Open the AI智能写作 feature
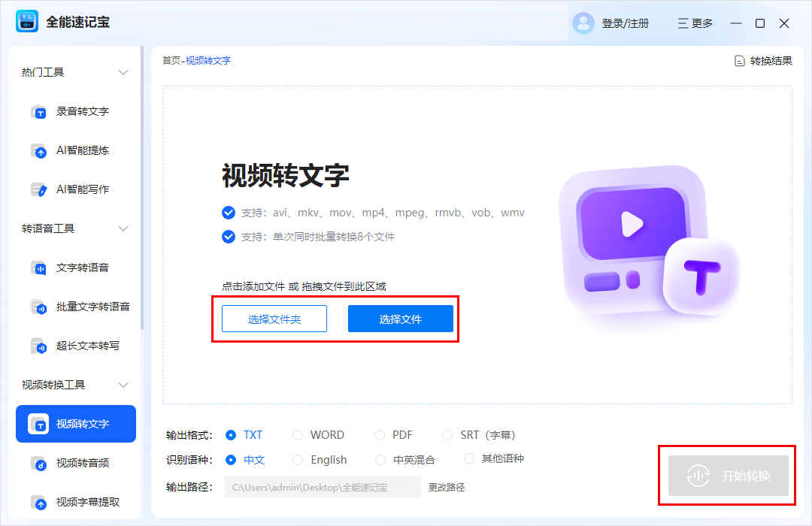 click(68, 189)
